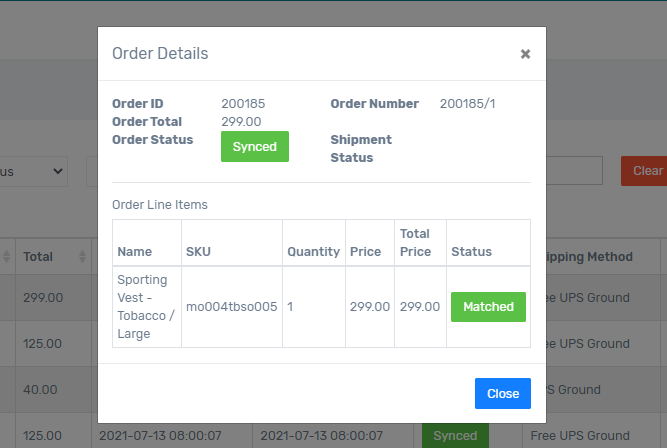
Task: Select order ID value 200185
Action: pos(243,104)
